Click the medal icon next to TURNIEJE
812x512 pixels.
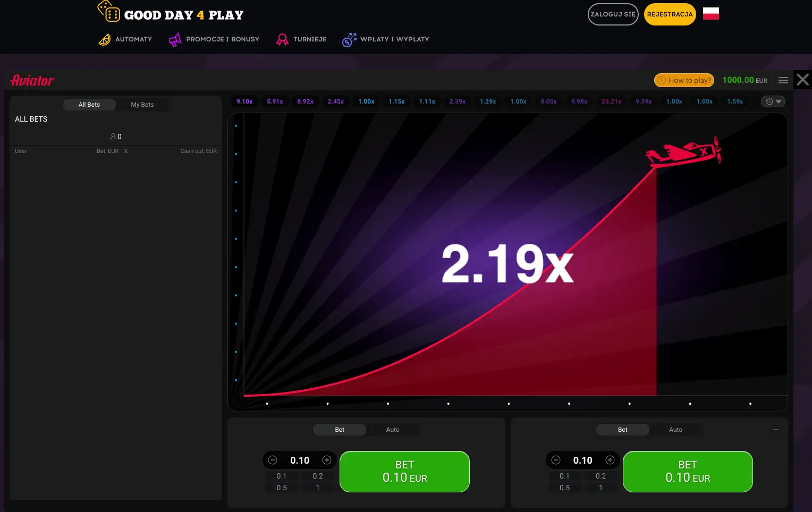click(x=282, y=39)
